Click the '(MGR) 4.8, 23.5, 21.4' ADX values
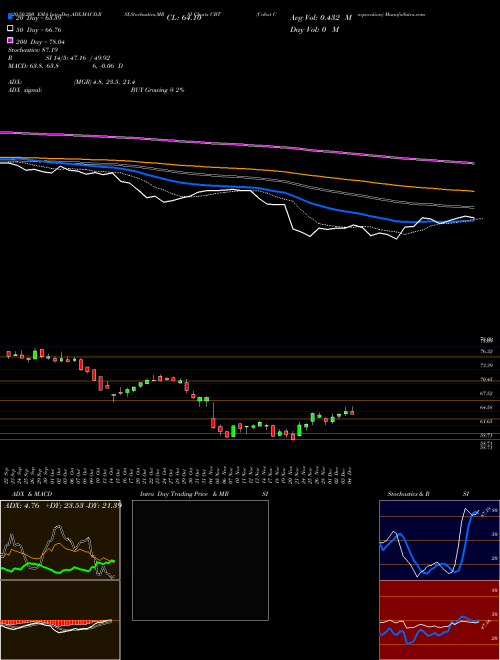500x660 pixels. (104, 82)
